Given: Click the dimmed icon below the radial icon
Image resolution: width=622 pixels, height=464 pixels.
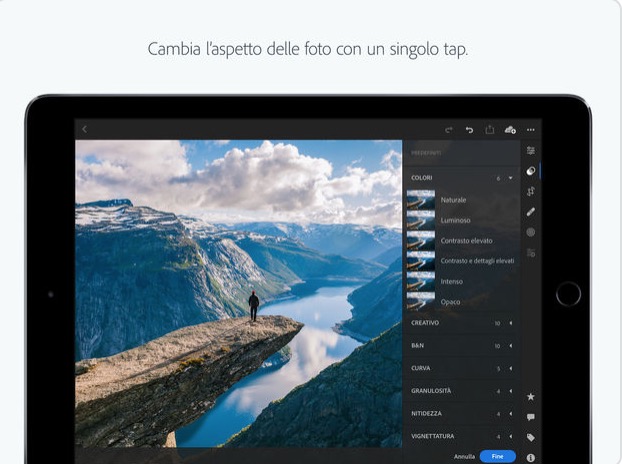Looking at the screenshot, I should click(x=531, y=253).
